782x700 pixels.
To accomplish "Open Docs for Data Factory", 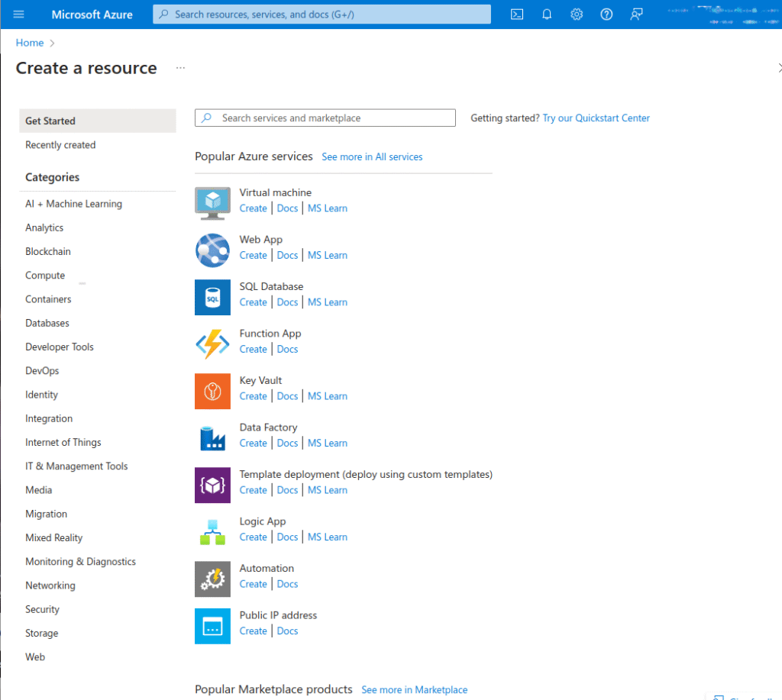I will [x=287, y=444].
